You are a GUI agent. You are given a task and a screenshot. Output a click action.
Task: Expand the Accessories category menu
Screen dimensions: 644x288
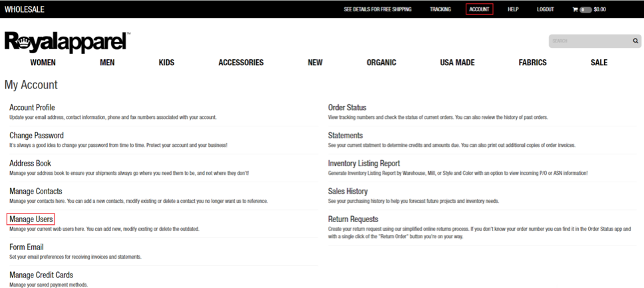tap(241, 63)
